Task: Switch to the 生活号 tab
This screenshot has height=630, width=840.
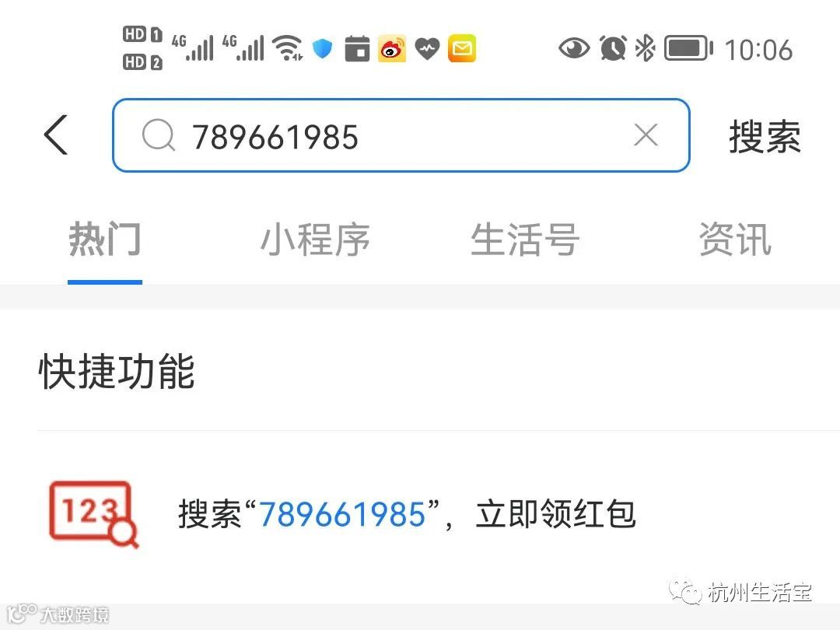Action: [x=525, y=239]
